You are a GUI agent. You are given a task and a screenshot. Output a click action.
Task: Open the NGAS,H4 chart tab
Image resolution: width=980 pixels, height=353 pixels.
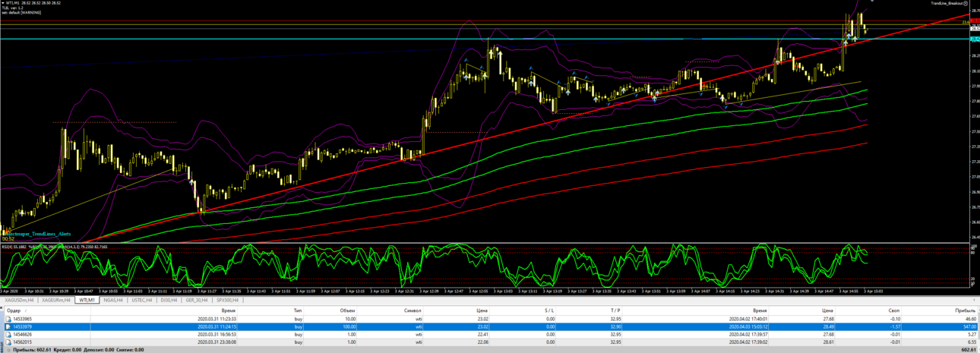113,300
